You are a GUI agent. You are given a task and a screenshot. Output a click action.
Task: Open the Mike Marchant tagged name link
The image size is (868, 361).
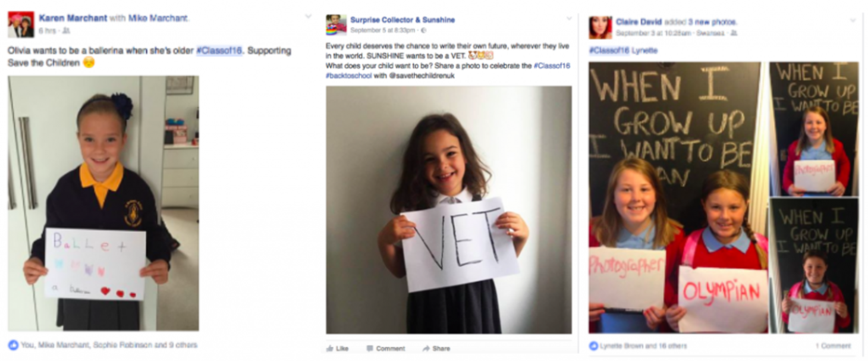point(159,18)
